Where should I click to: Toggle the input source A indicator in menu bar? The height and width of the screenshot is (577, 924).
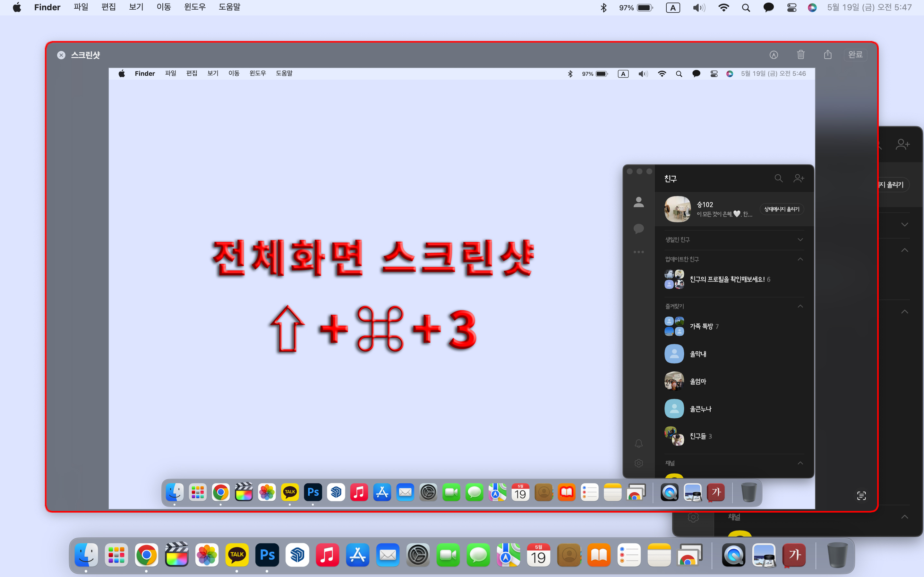(673, 8)
